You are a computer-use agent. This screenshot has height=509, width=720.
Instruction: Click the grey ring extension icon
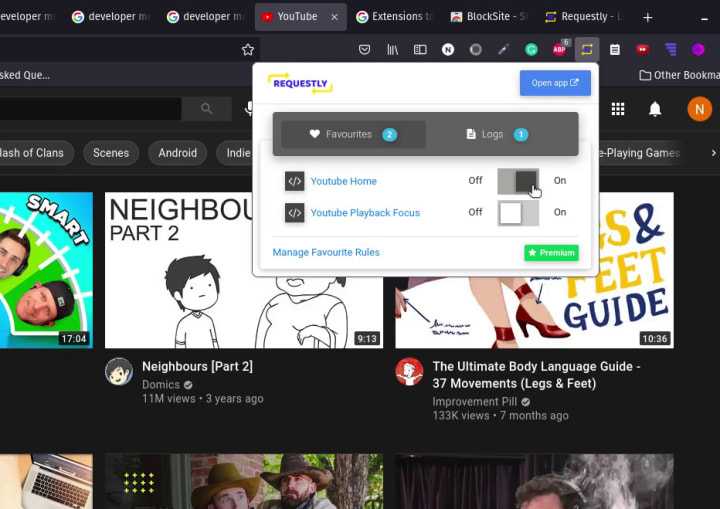476,49
